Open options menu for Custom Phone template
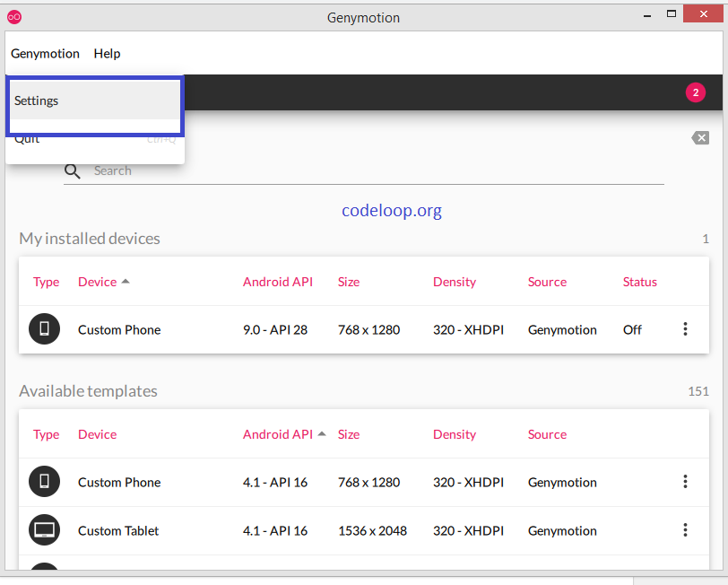This screenshot has height=585, width=728. click(x=685, y=482)
